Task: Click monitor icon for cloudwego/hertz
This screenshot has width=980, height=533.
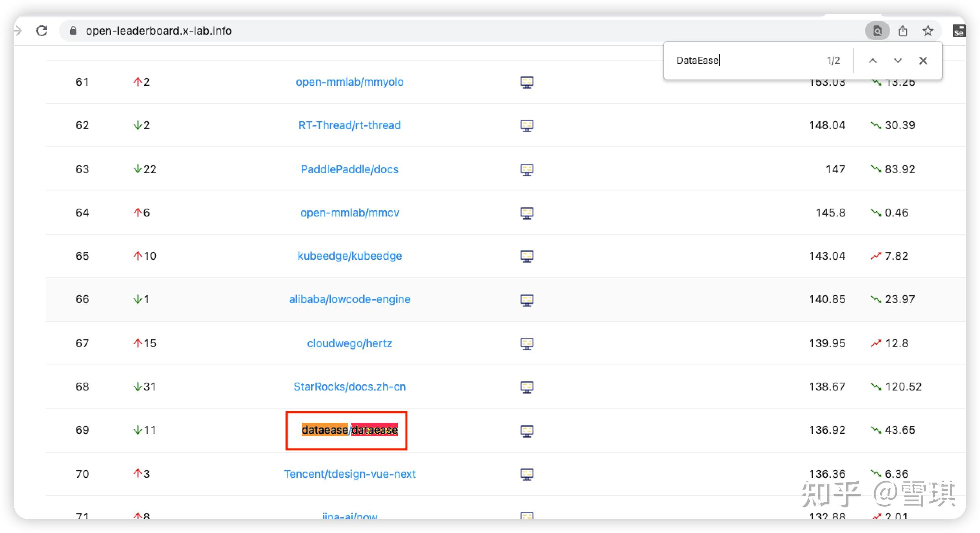Action: click(x=527, y=344)
